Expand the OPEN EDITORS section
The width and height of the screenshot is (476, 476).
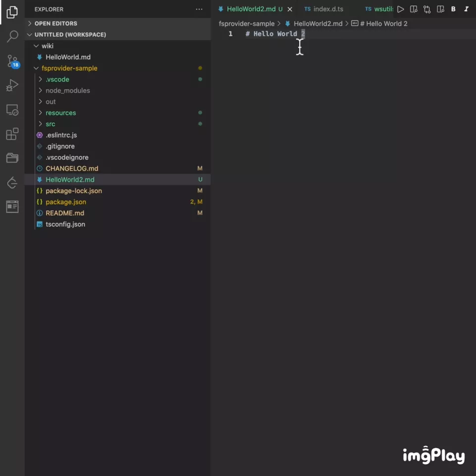pos(118,23)
